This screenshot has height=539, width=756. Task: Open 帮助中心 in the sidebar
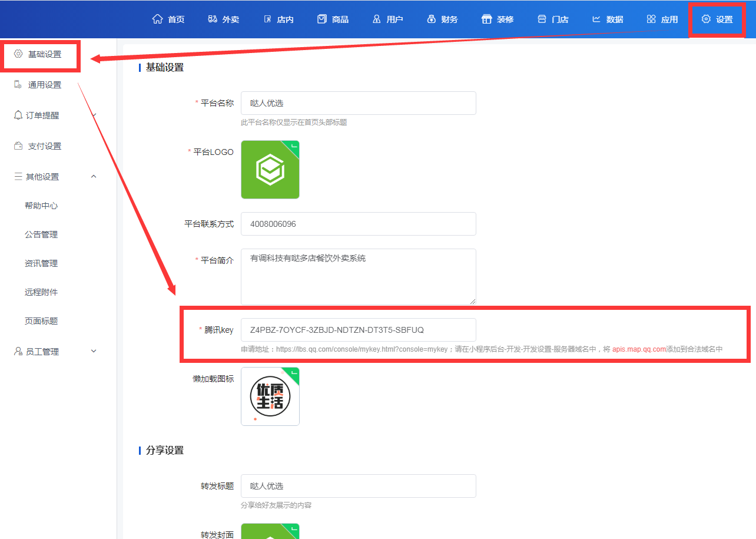point(41,206)
